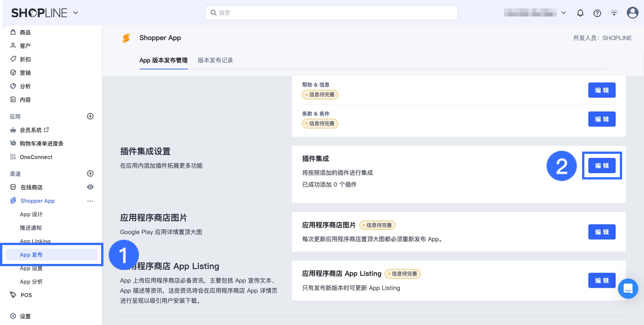Open the 营销 marketing icon
The height and width of the screenshot is (325, 644).
13,72
